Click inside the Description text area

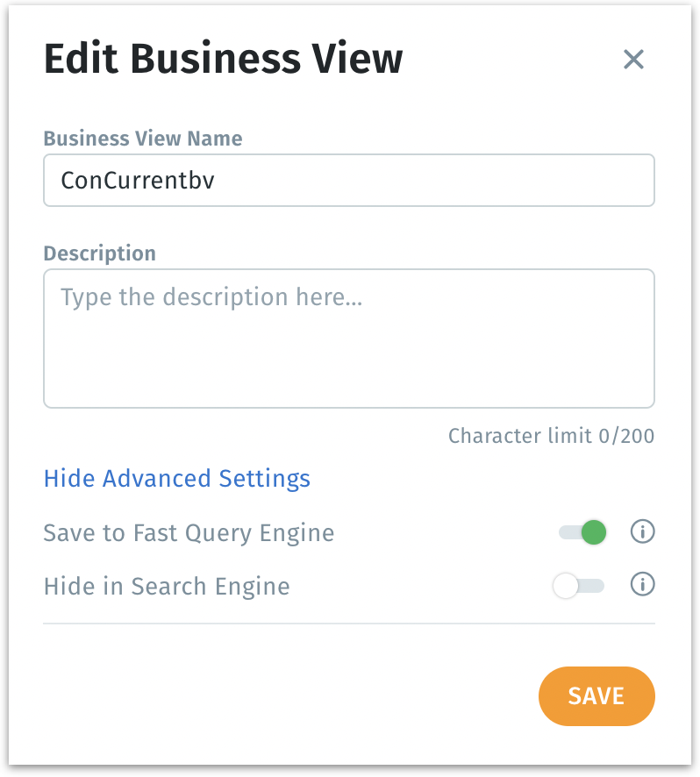point(348,351)
